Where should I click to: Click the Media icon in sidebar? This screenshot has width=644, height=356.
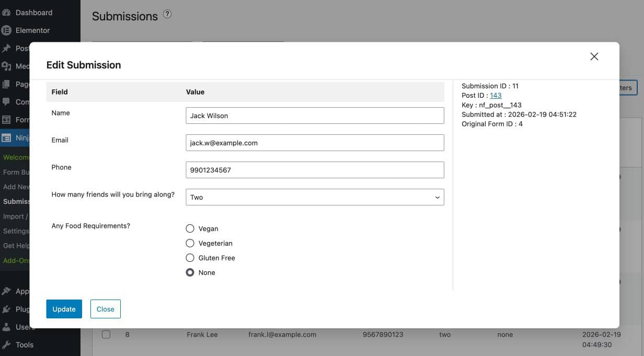pyautogui.click(x=7, y=66)
